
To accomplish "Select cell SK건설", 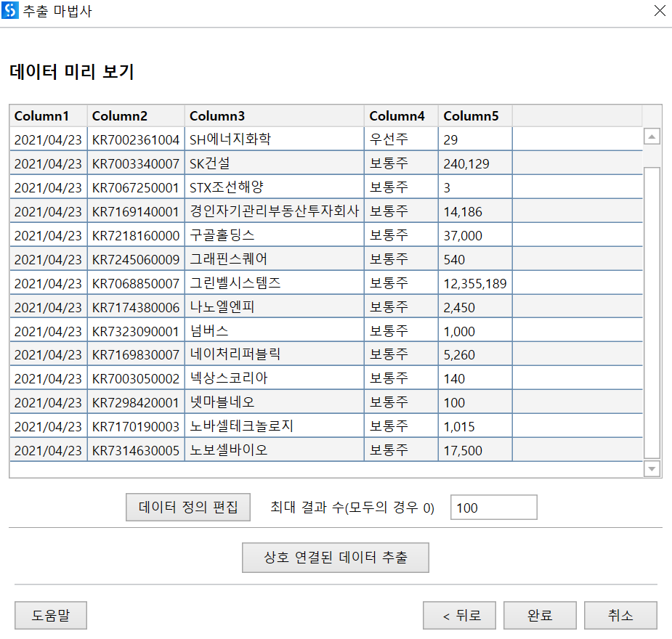I will click(275, 163).
